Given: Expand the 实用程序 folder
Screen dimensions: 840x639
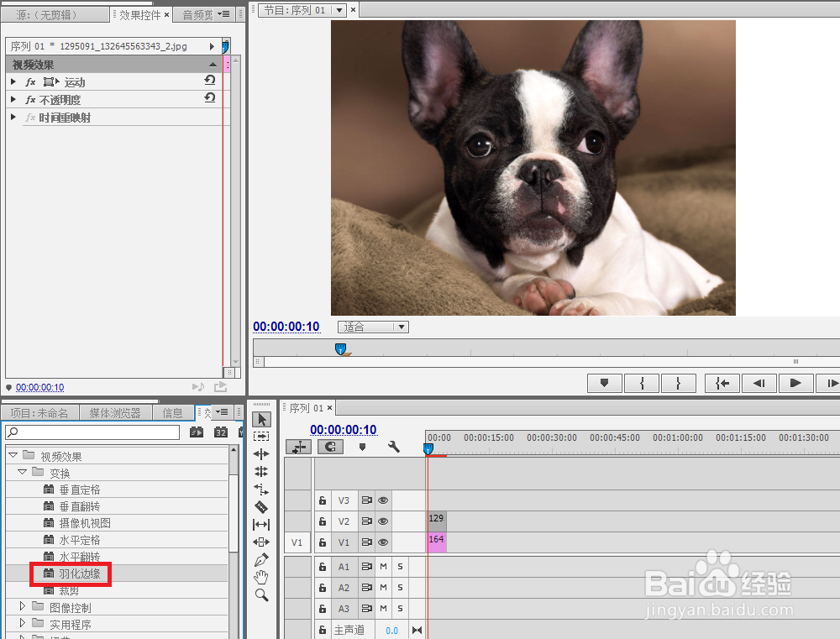Looking at the screenshot, I should (x=23, y=623).
